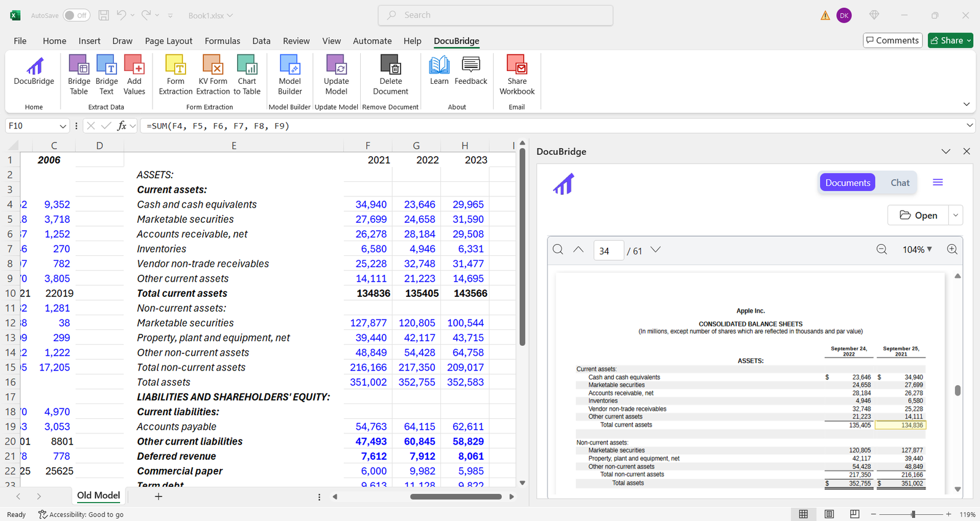Expand the Name Box dropdown

click(x=62, y=126)
